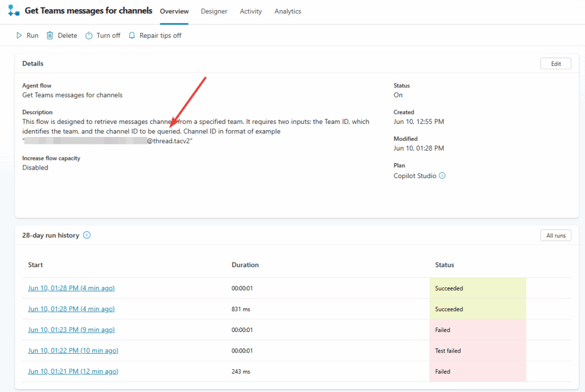Screen dimensions: 585x392
Task: Disable Repair tips using toolbar text
Action: 160,35
